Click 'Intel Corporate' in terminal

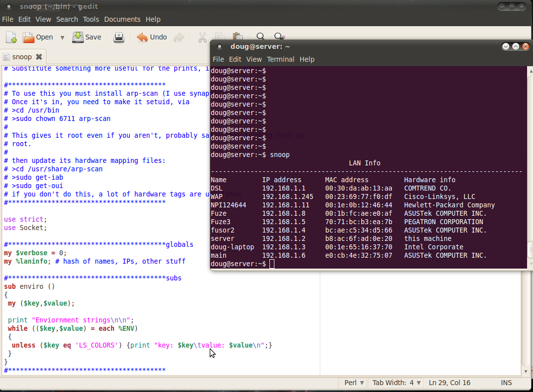coord(433,247)
